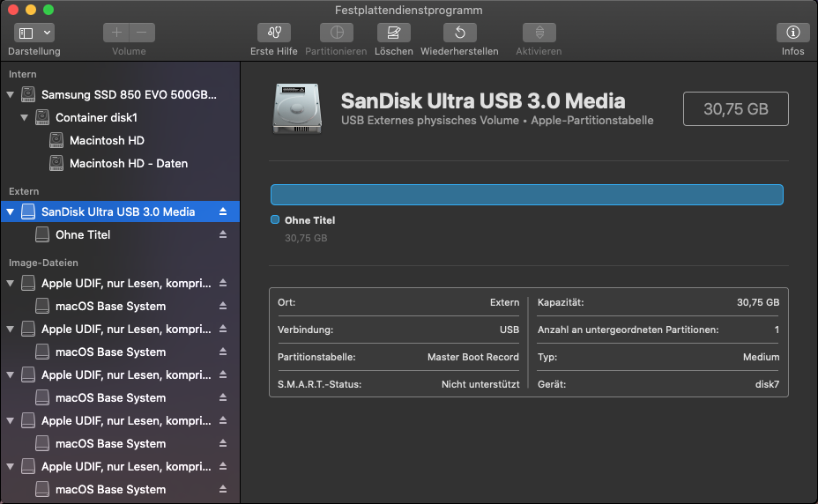
Task: Click the Verbindung USB value
Action: (x=509, y=330)
